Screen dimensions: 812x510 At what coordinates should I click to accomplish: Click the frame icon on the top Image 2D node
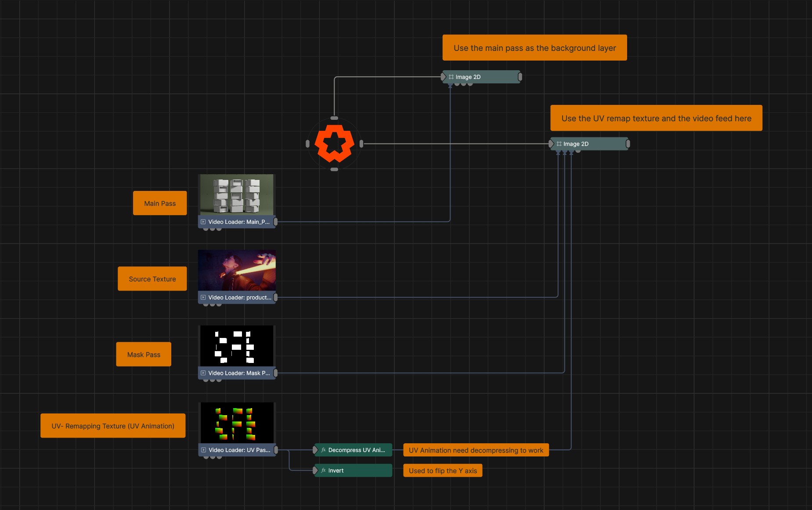point(451,77)
